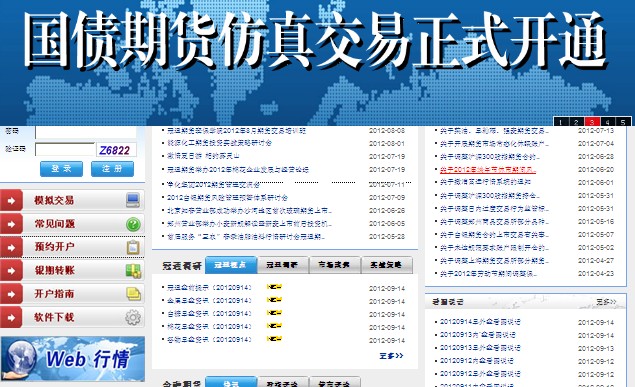Click the gear icon on the 软件下载 row
635x387 pixels.
133,317
